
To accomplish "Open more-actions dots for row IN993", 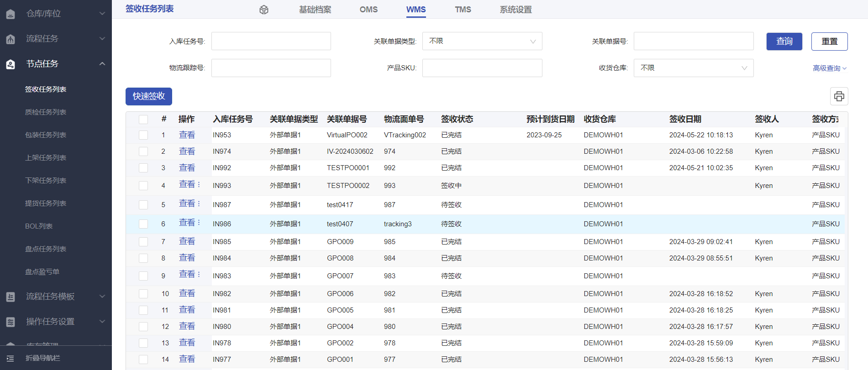I will click(x=199, y=184).
